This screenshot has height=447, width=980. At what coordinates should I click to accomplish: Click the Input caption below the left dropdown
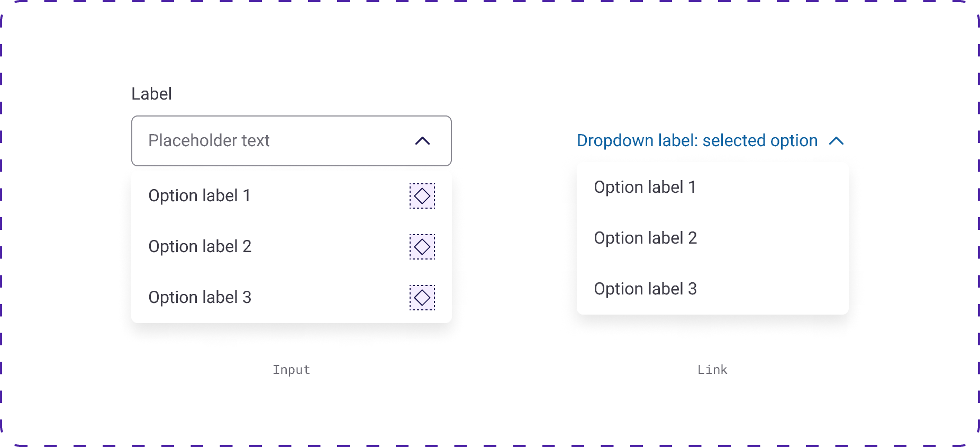(291, 370)
